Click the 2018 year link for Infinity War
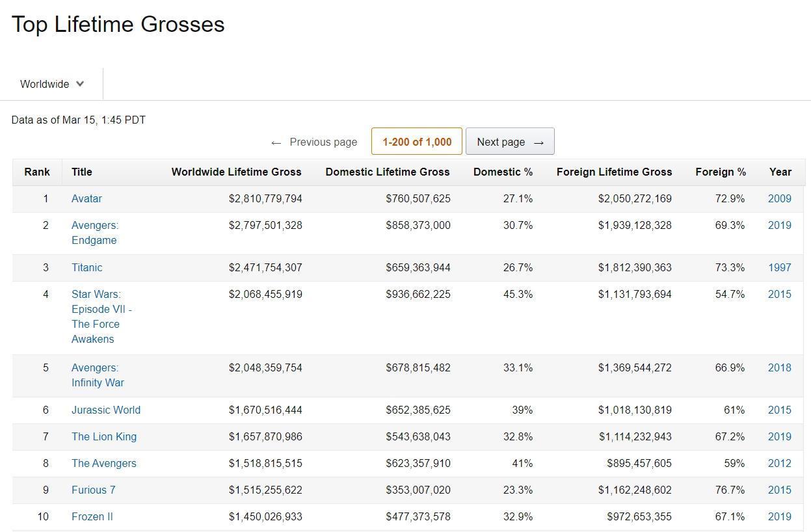 click(x=779, y=367)
